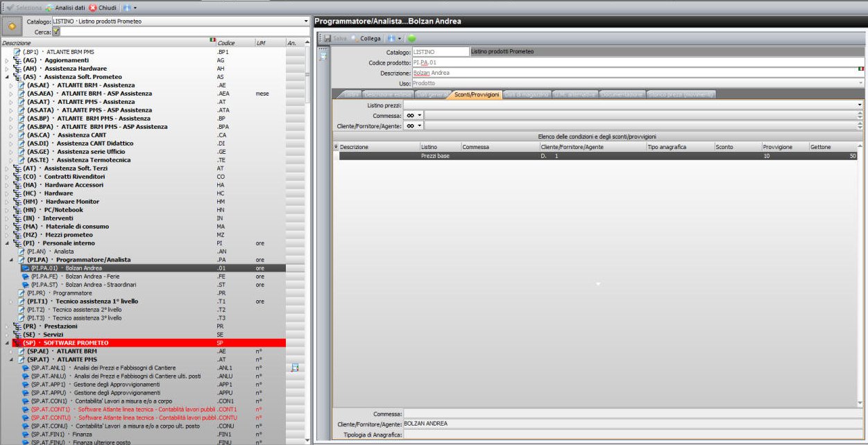Click document icon in SP.AT.ANL1 An. column
This screenshot has width=868, height=445.
point(295,367)
